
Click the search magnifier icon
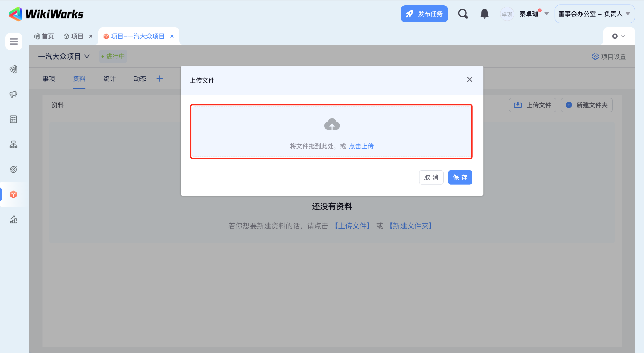point(463,14)
